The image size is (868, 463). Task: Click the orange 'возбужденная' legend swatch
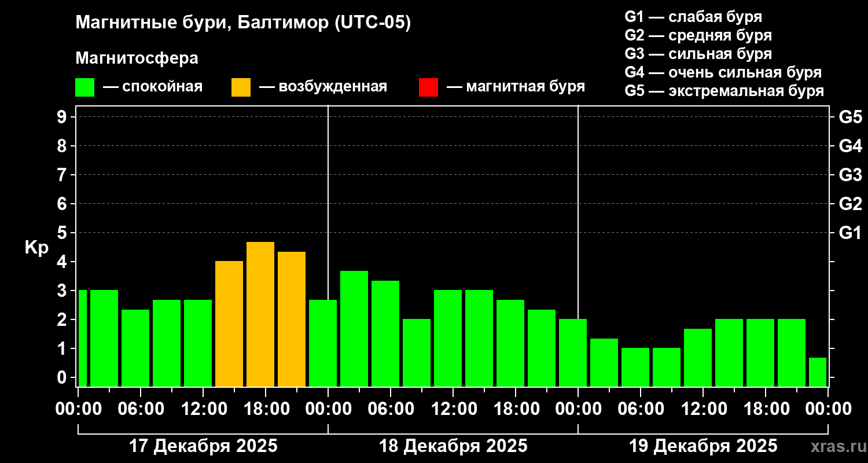(x=241, y=87)
